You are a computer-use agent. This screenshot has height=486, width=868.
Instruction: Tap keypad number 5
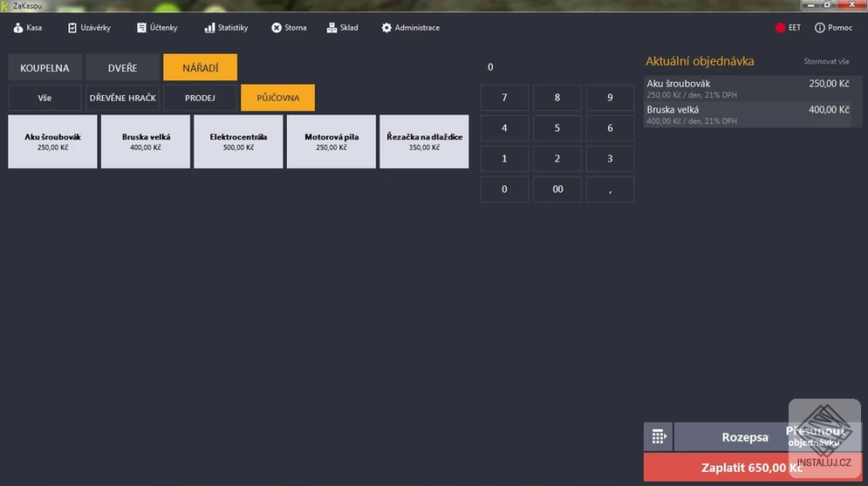pyautogui.click(x=557, y=128)
